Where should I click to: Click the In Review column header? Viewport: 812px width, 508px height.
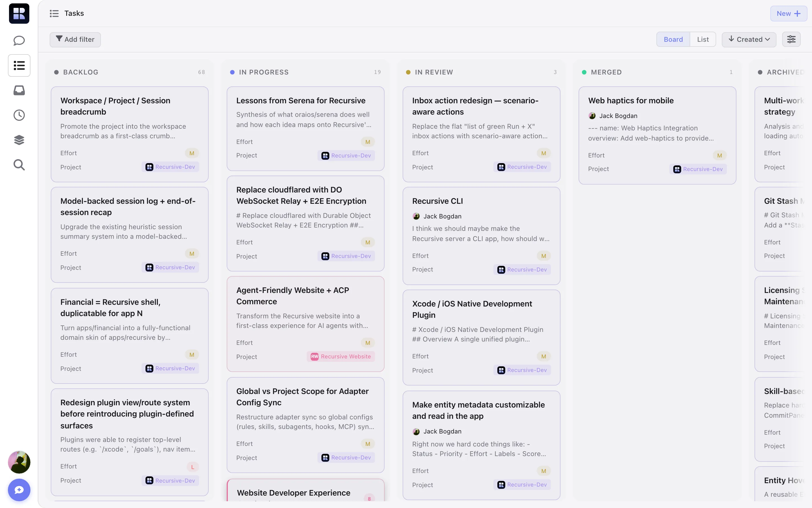(x=434, y=72)
